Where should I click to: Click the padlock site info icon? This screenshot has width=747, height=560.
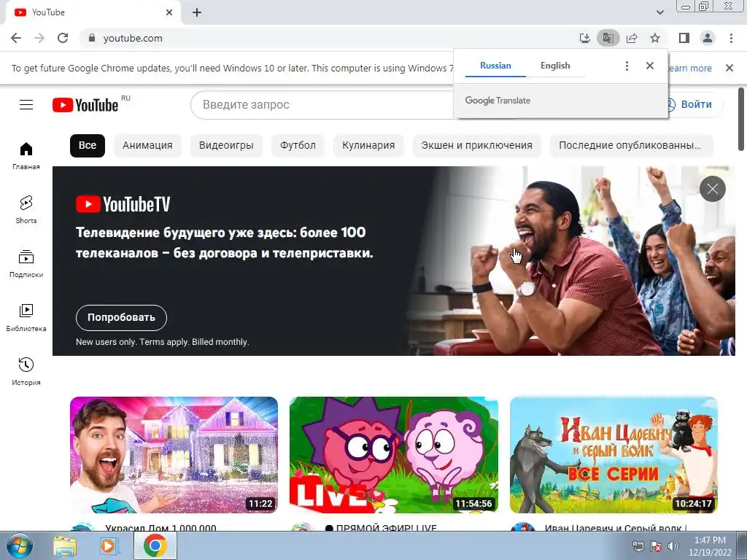92,38
